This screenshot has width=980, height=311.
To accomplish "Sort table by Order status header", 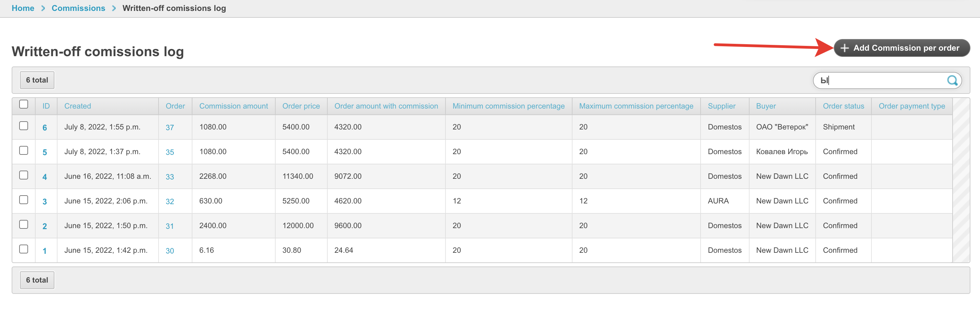I will coord(843,106).
